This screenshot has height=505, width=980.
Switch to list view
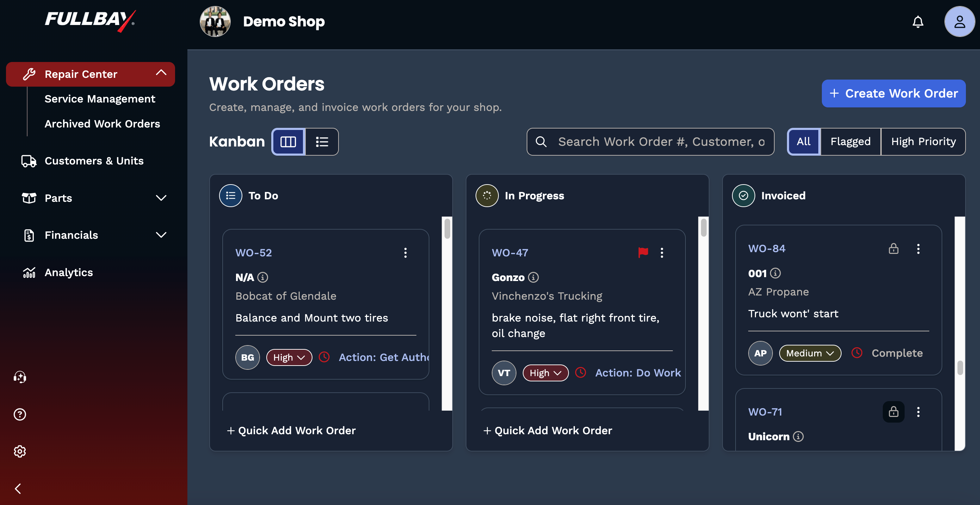point(322,142)
